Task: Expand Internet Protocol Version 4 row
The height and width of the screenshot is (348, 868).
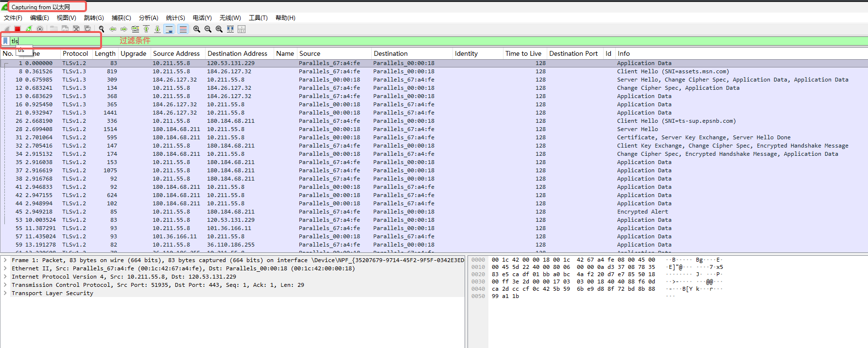Action: [x=5, y=277]
